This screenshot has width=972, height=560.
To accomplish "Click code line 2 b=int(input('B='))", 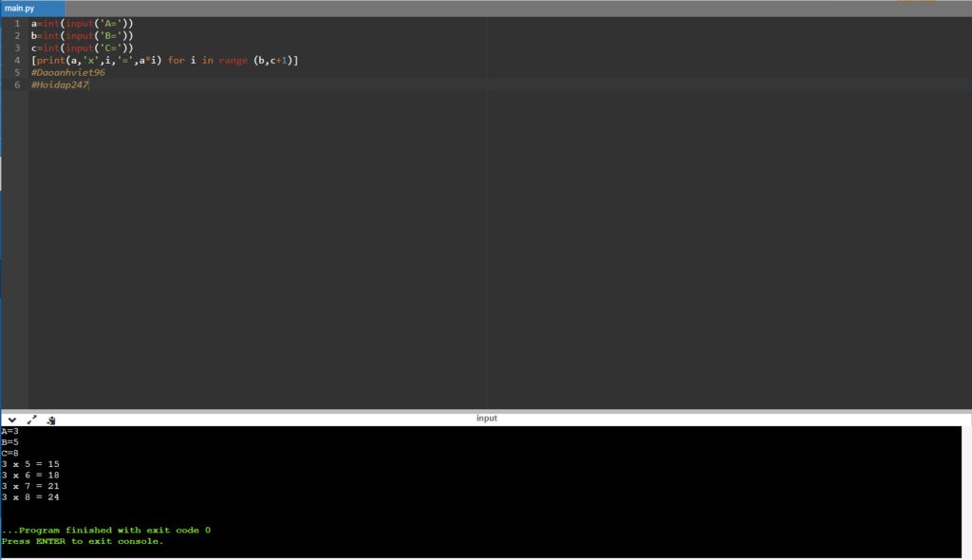I will click(x=82, y=36).
